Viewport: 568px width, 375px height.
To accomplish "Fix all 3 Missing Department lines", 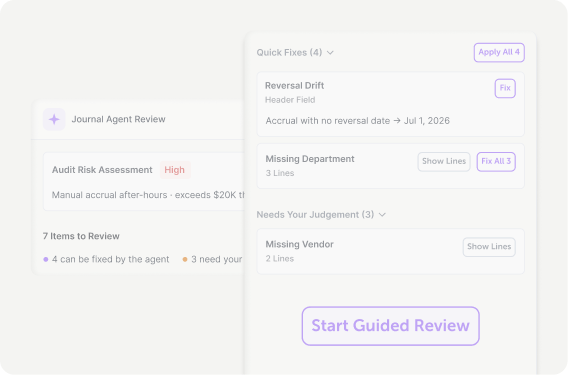I will (x=496, y=162).
